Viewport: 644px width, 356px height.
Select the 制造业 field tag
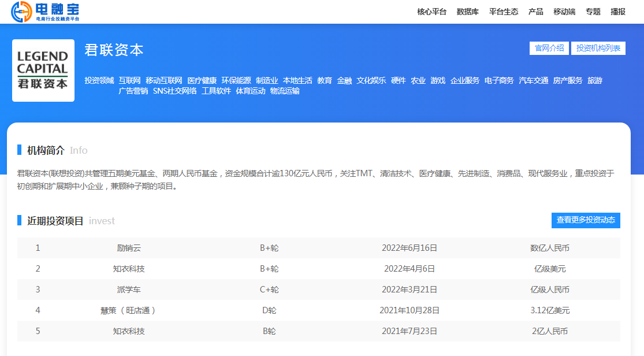click(267, 80)
